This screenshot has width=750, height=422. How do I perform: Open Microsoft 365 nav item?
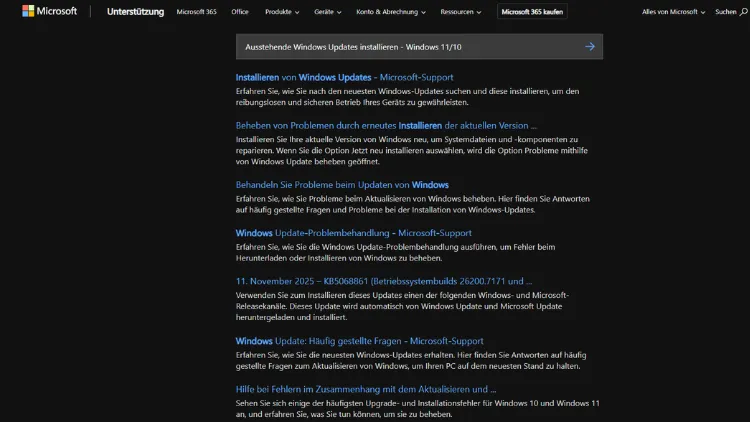197,11
